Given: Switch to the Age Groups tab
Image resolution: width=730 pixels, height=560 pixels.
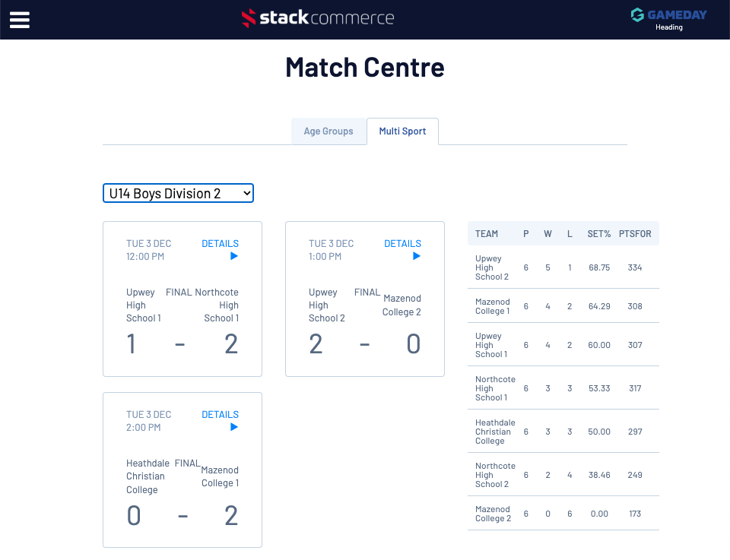Looking at the screenshot, I should [328, 131].
